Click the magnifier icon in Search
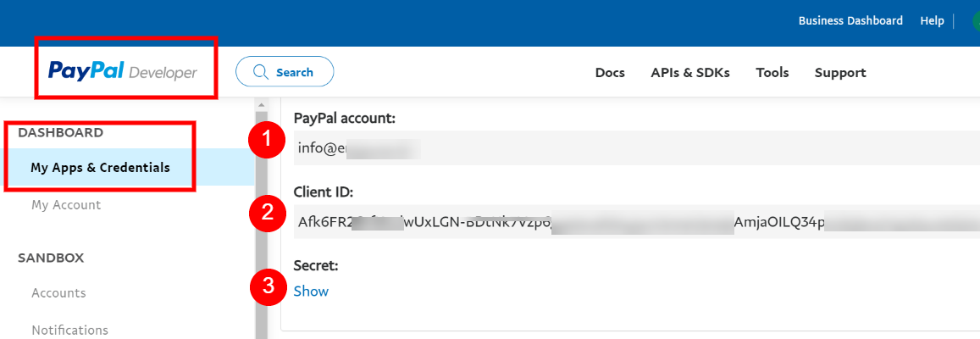 (x=261, y=72)
